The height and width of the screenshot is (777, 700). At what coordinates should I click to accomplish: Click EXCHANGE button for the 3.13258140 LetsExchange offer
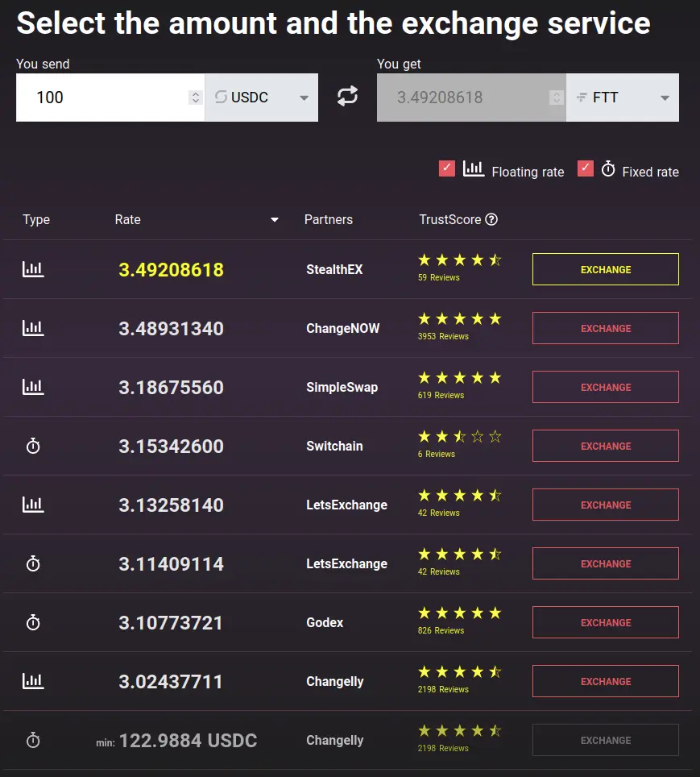tap(606, 505)
